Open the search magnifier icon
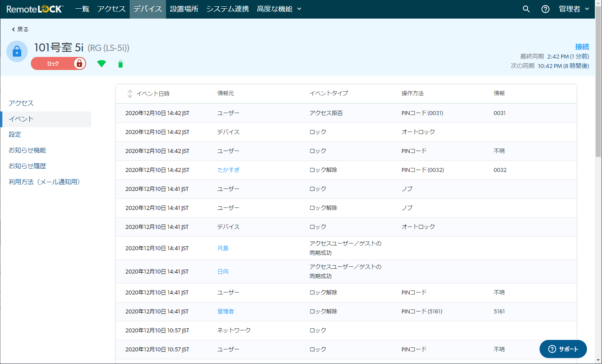This screenshot has width=602, height=364. (526, 9)
